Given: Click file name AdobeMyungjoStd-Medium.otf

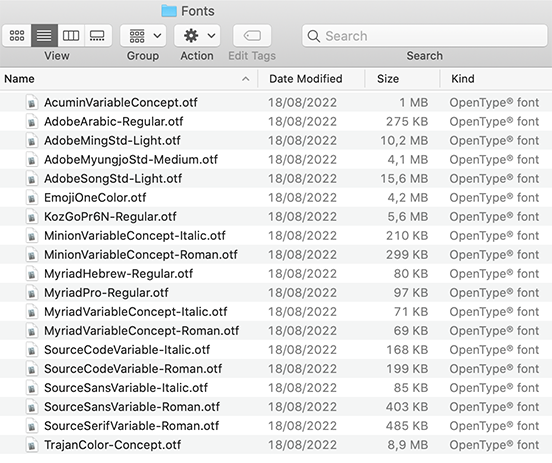Looking at the screenshot, I should (131, 159).
